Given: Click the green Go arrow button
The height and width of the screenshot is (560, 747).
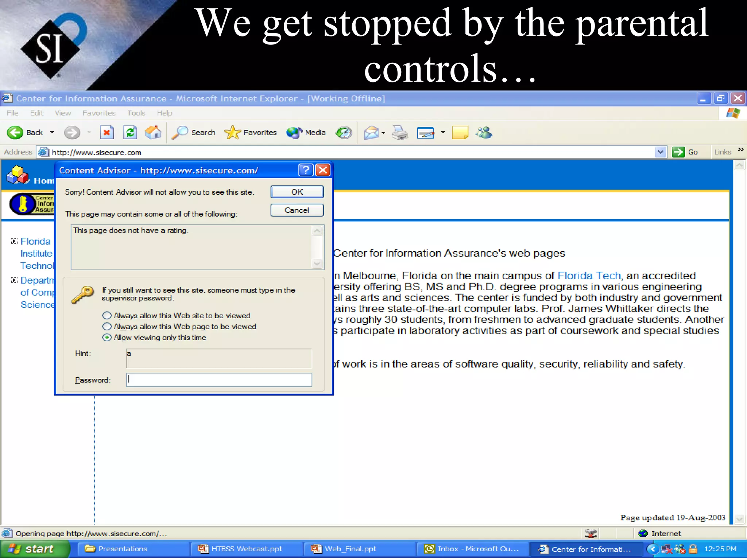Looking at the screenshot, I should (678, 152).
